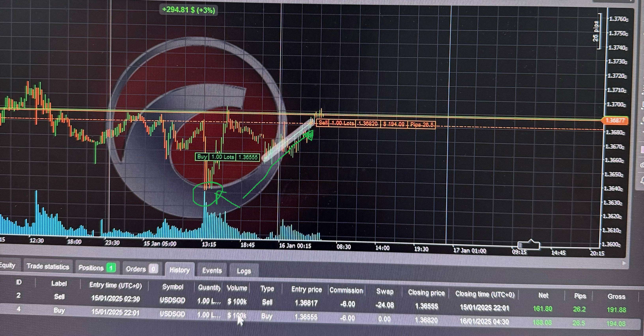The height and width of the screenshot is (336, 644).
Task: Click entry time 15/01/2025 02:30
Action: (115, 298)
